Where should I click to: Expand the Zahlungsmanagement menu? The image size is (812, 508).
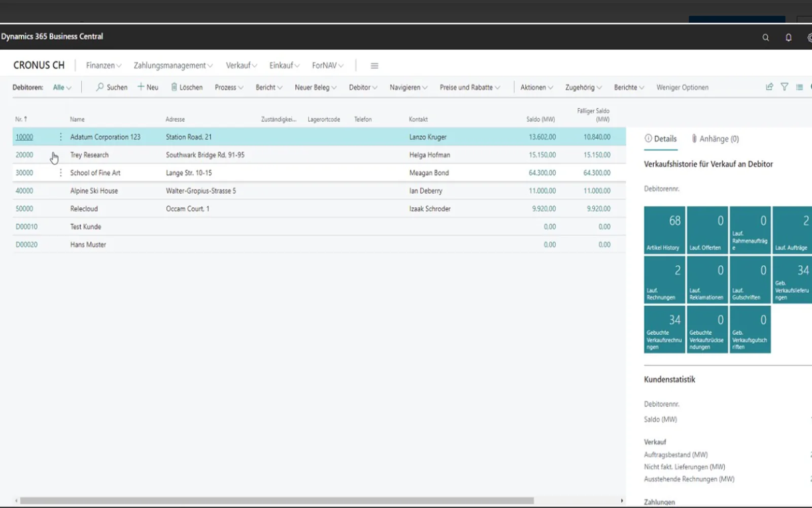173,66
